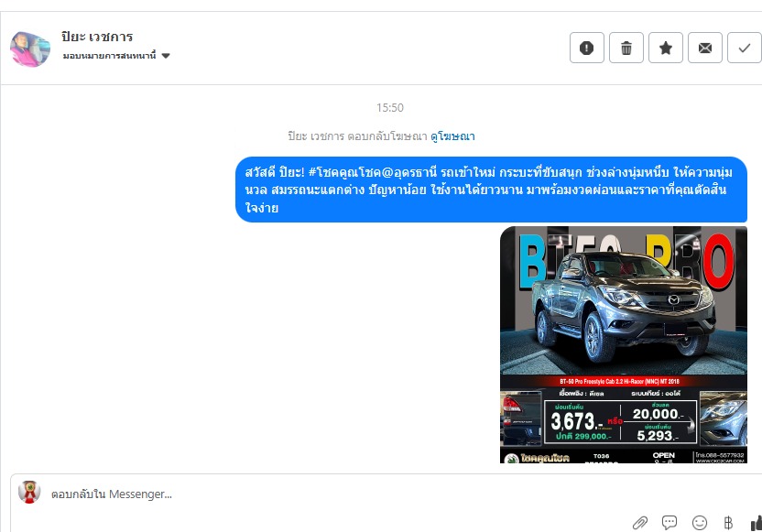Screen dimensions: 762x532
Task: Send a thumbs-up like
Action: tap(757, 523)
